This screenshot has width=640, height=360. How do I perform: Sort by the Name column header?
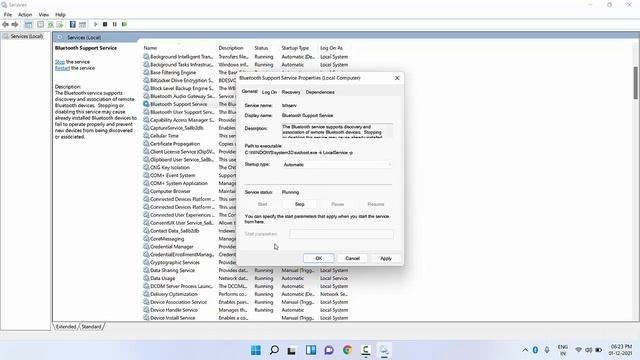coord(150,48)
